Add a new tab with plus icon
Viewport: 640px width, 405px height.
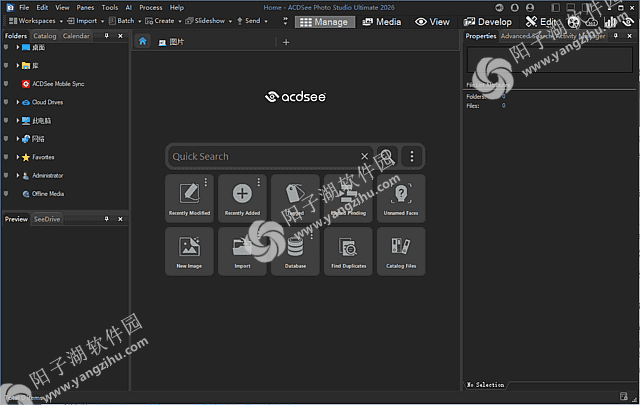point(286,42)
